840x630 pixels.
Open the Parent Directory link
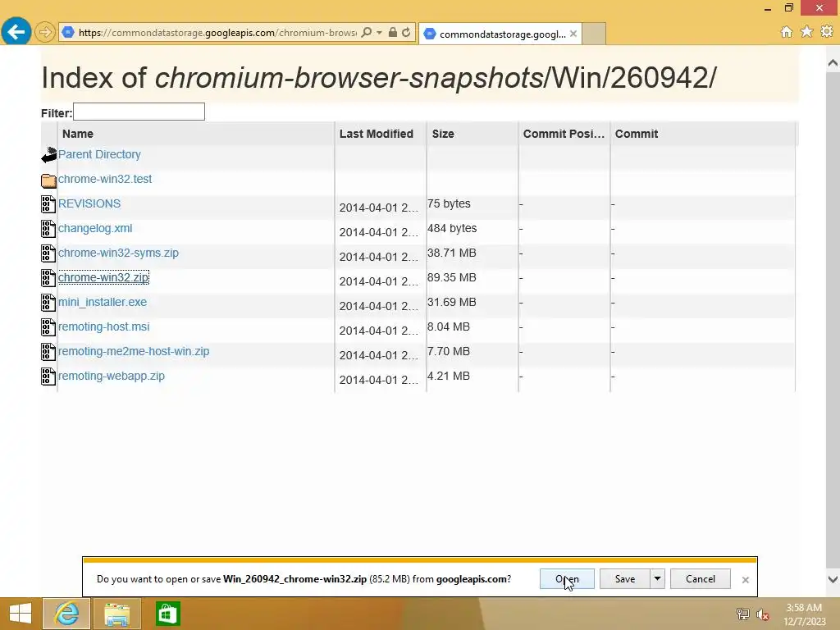tap(99, 154)
